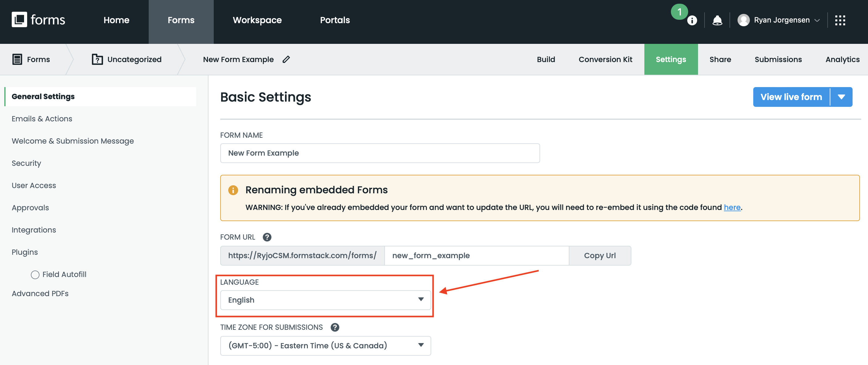Click the Time Zone help question icon
Screen dimensions: 868x365
coord(335,327)
